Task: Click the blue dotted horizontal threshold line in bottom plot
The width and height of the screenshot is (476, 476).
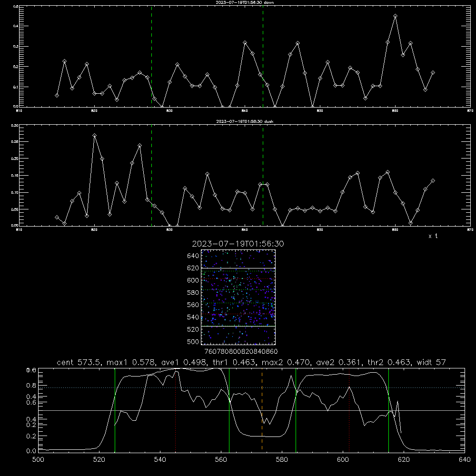Action: tap(251, 387)
